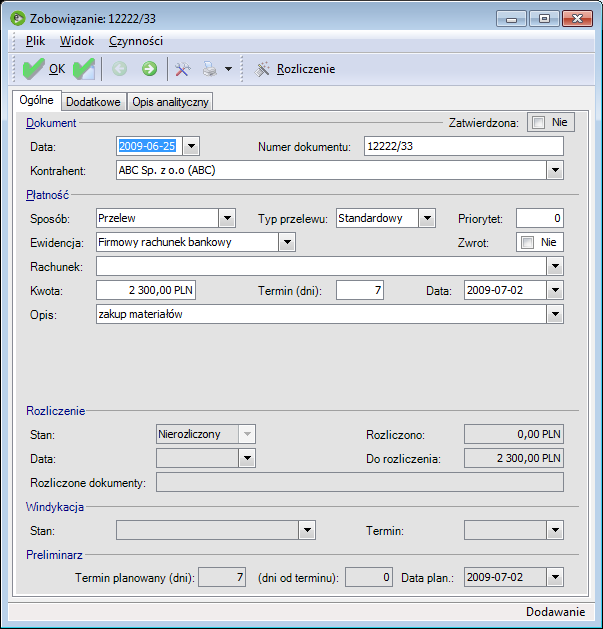Click the Rozliczenie wand icon
Image resolution: width=603 pixels, height=629 pixels.
262,69
